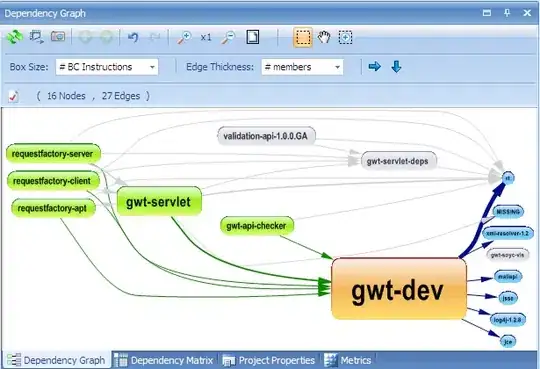Screen dimensions: 540x369
Task: Select the gwt-soyc-vis node
Action: point(508,255)
